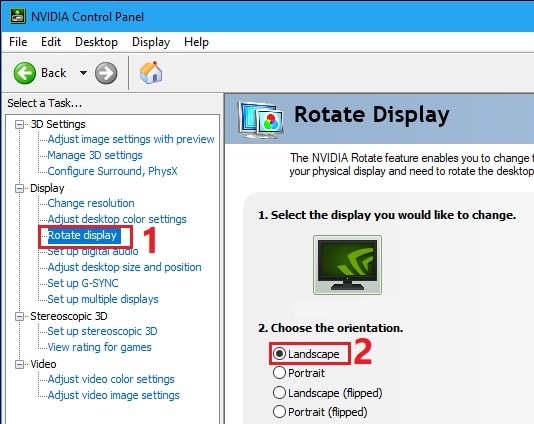Open the File menu
This screenshot has height=424, width=534.
pos(18,42)
